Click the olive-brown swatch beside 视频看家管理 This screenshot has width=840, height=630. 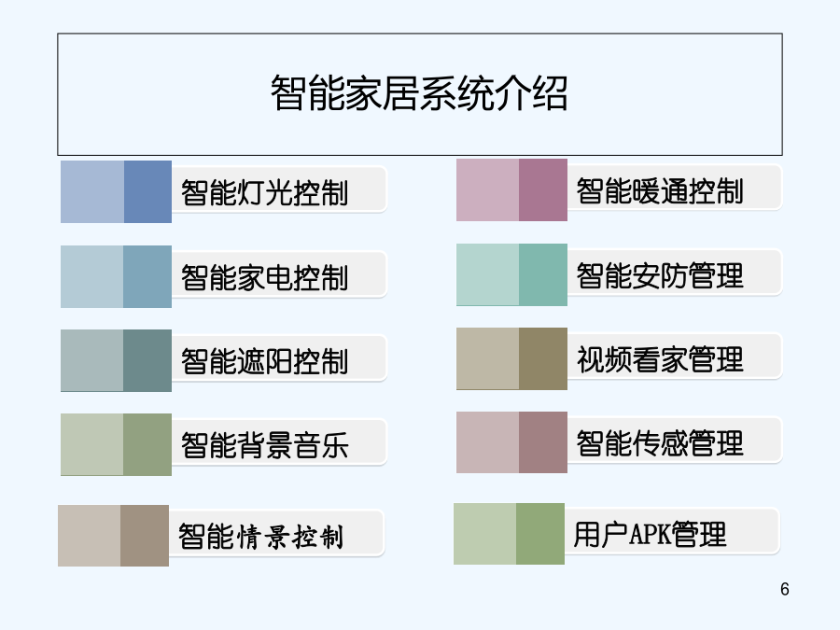point(511,359)
